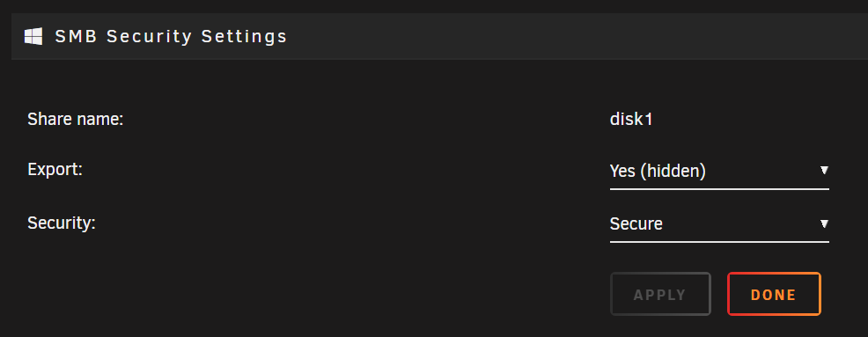Screen dimensions: 868x337
Task: Click the word "Settings" in the header
Action: pos(244,37)
